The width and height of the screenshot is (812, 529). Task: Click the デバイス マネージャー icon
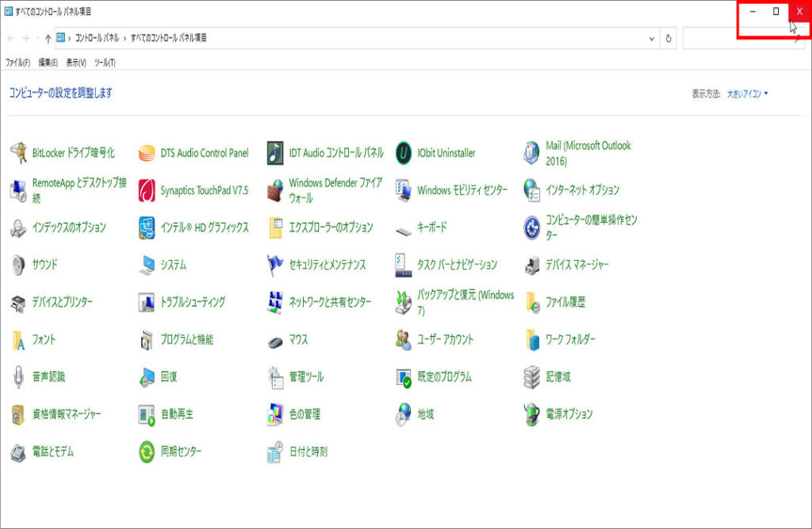pyautogui.click(x=532, y=265)
